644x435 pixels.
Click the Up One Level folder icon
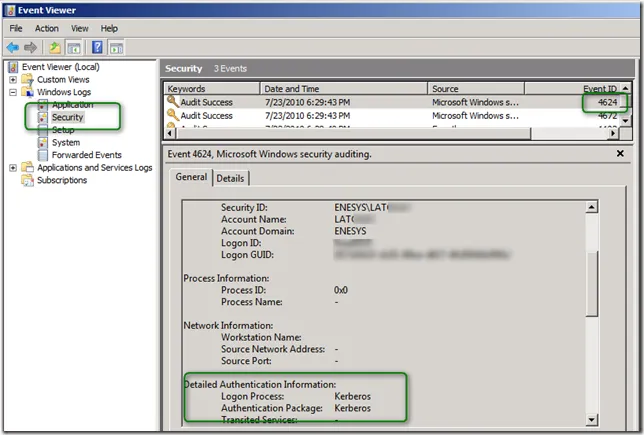(54, 47)
